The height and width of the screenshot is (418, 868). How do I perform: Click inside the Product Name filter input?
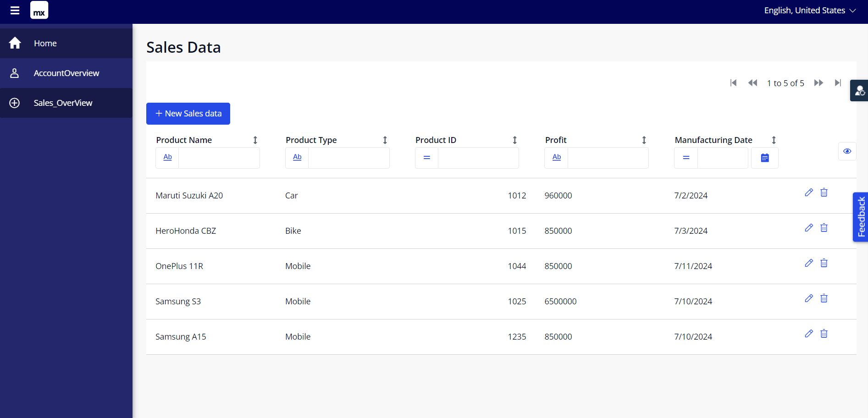click(219, 157)
